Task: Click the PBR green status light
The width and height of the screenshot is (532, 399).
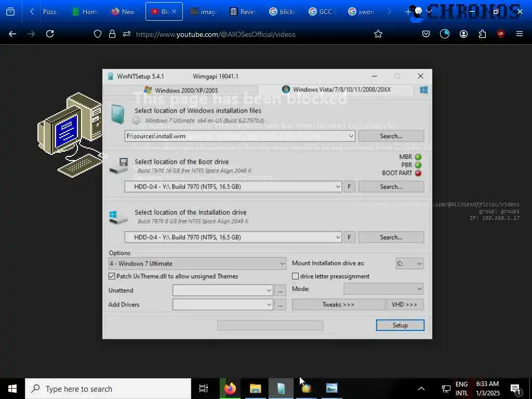Action: pos(418,165)
